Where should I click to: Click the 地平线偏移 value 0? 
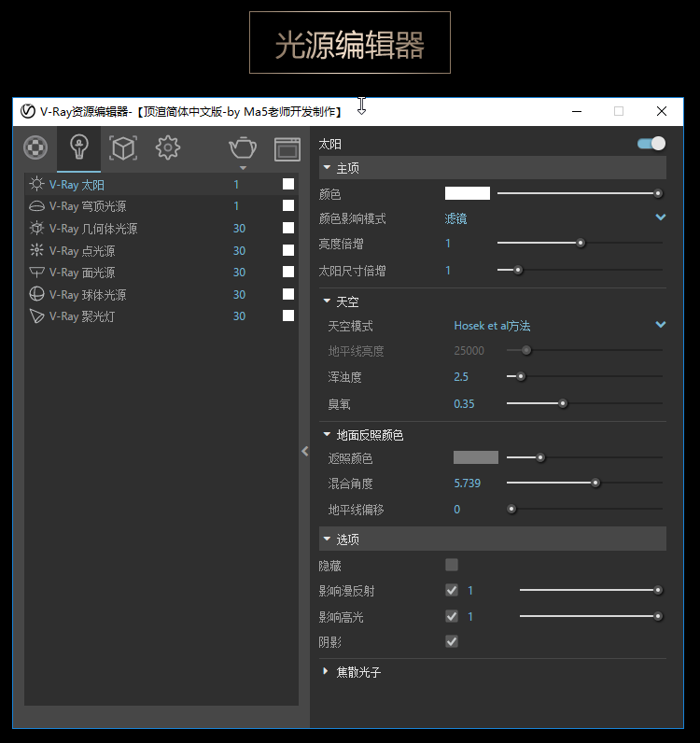coord(457,510)
